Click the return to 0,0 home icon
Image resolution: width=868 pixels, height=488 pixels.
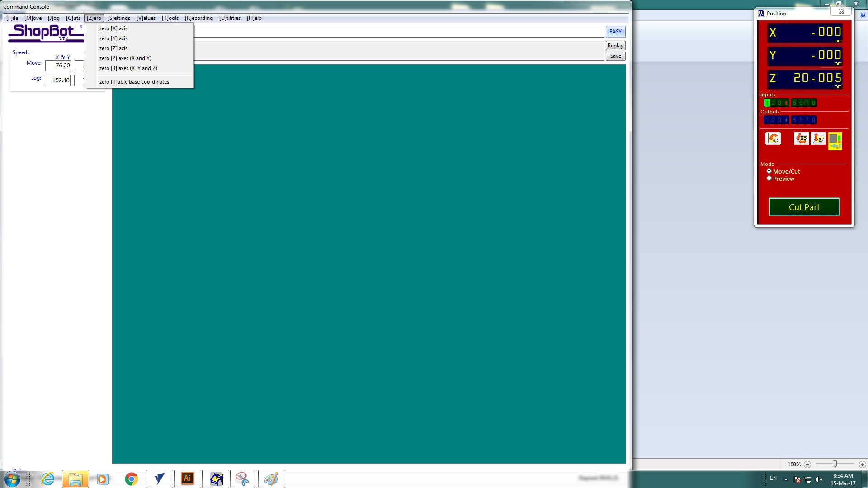[x=773, y=139]
